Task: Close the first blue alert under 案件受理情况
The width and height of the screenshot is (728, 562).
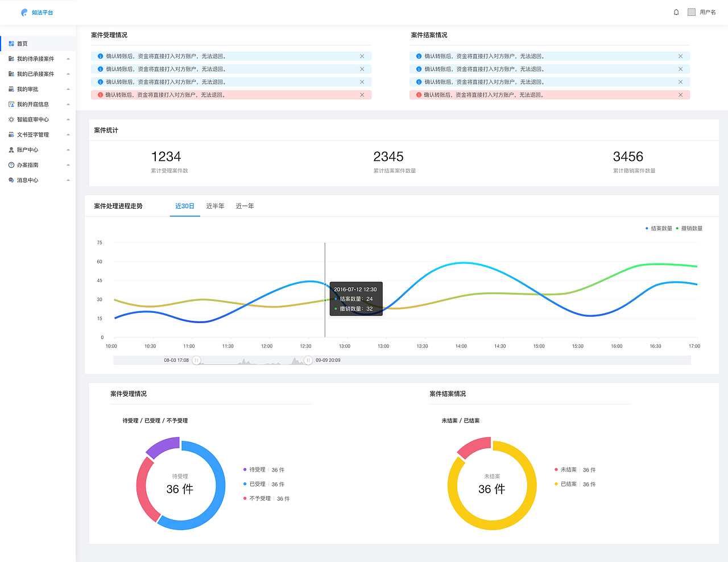Action: coord(362,56)
